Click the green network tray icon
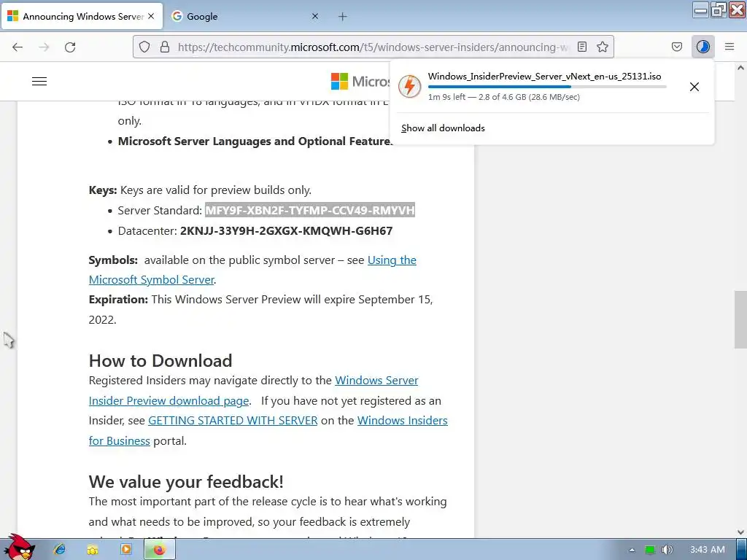This screenshot has height=560, width=747. click(650, 550)
